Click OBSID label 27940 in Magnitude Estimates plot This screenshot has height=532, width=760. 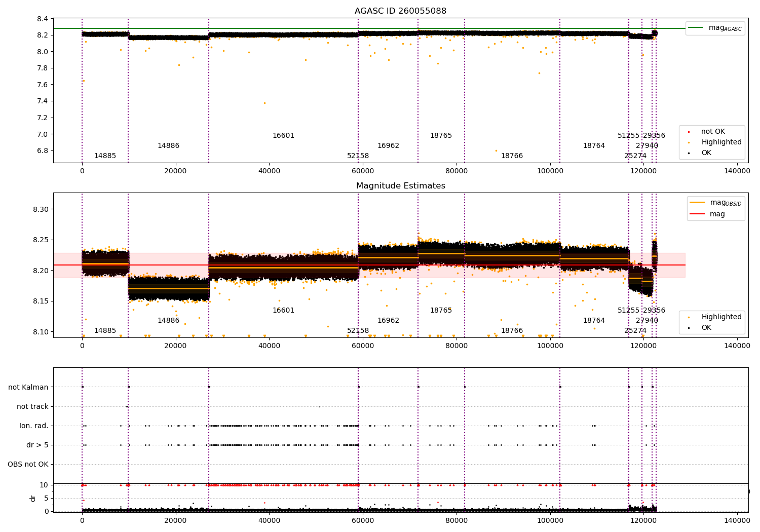647,321
